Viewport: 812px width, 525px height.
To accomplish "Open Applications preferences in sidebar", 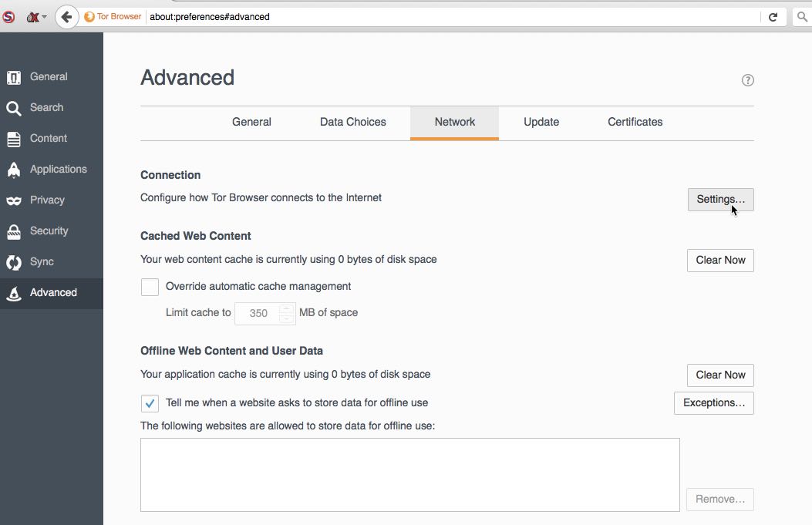I will (52, 170).
